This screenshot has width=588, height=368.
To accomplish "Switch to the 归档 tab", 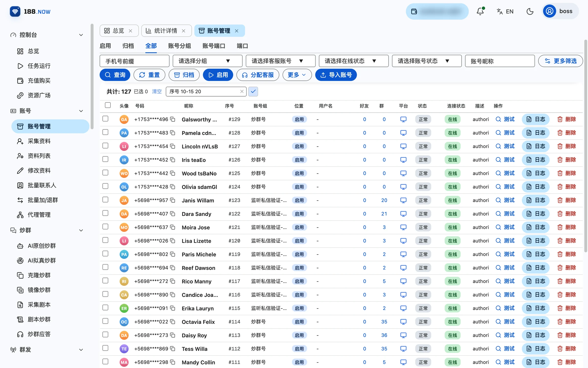I will (128, 46).
